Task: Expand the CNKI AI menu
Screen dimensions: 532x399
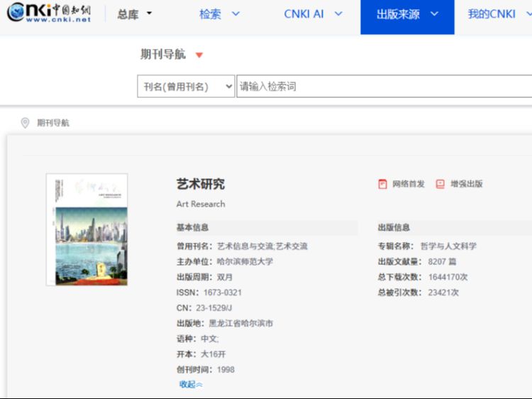Action: 313,14
